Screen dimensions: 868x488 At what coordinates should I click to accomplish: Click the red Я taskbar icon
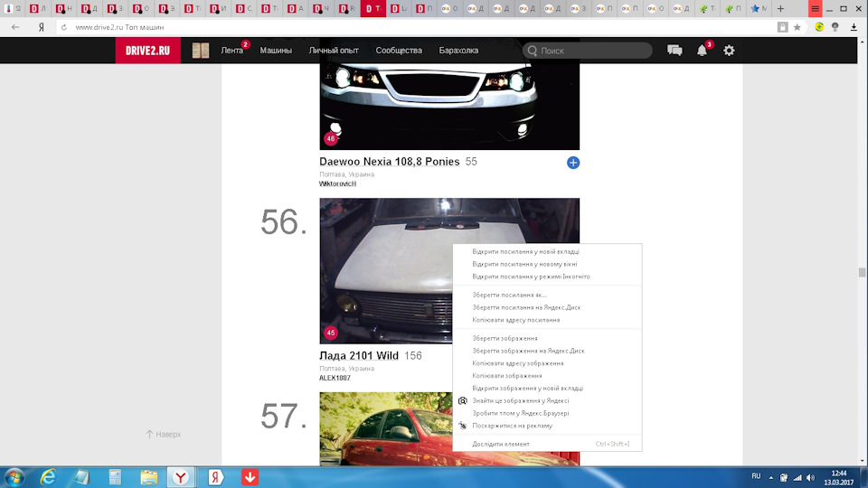215,477
